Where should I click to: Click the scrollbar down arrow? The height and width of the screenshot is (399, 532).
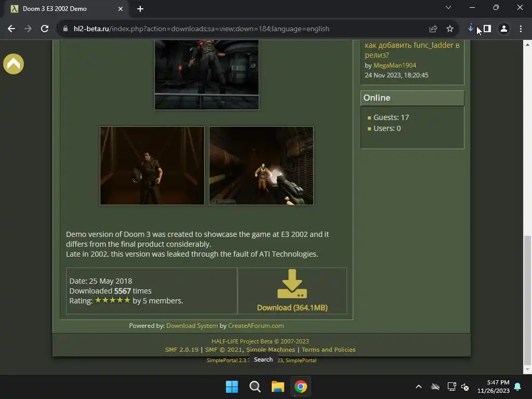(x=527, y=369)
